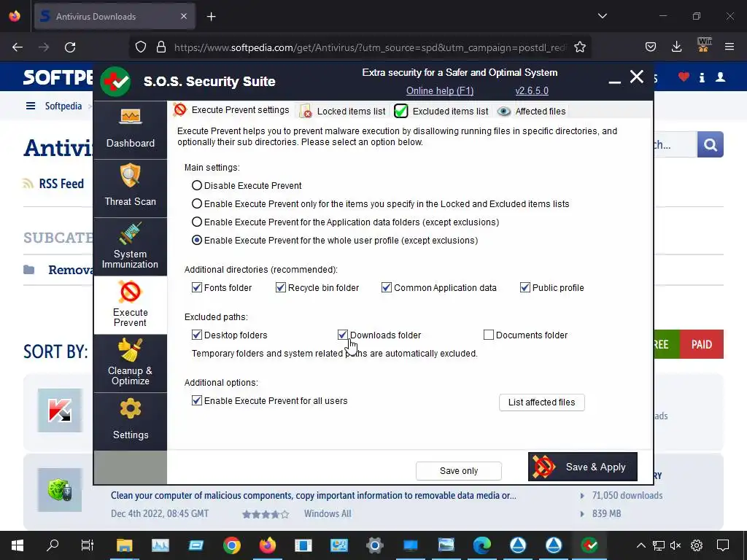Go back in Firefox browser

[18, 47]
